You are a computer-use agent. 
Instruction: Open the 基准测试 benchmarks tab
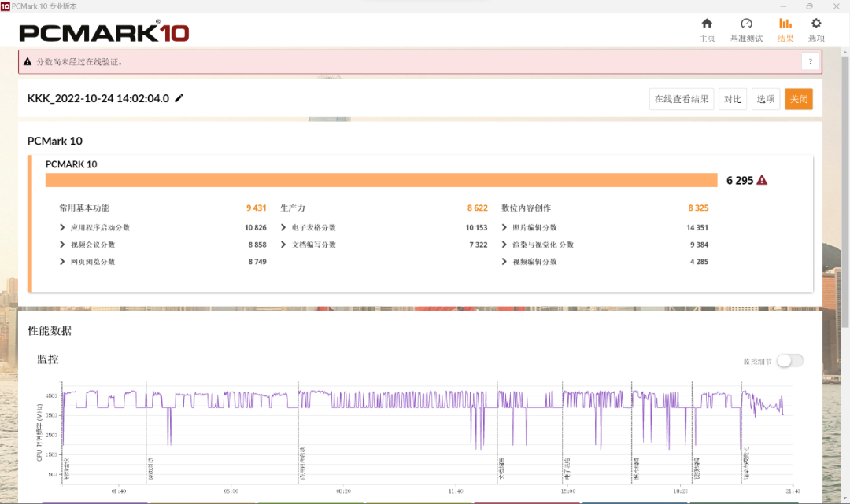coord(746,31)
